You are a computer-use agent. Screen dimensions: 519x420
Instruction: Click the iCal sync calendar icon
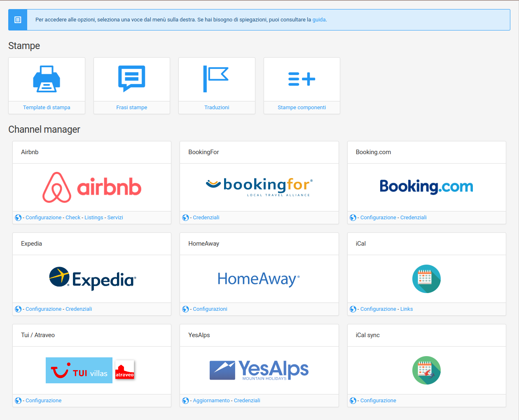coord(426,370)
